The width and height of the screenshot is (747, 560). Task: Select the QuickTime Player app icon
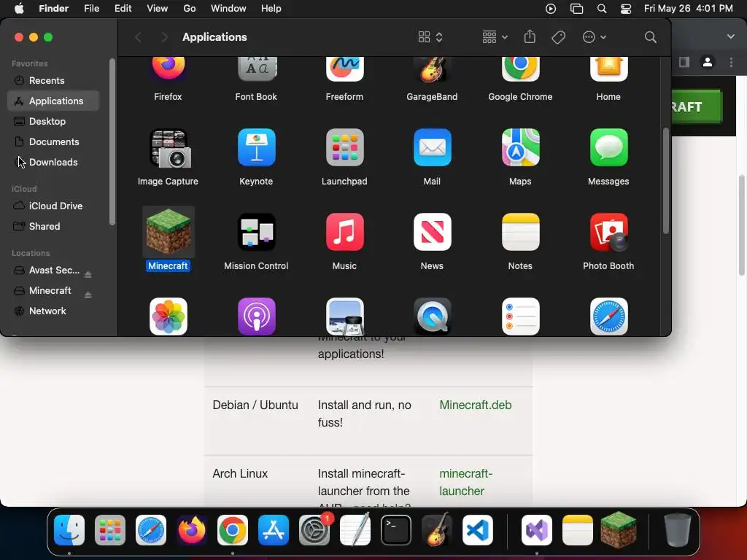[x=432, y=316]
